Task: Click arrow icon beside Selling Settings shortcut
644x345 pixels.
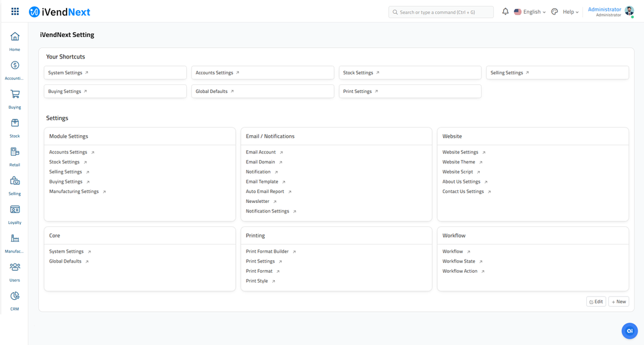Action: coord(528,73)
